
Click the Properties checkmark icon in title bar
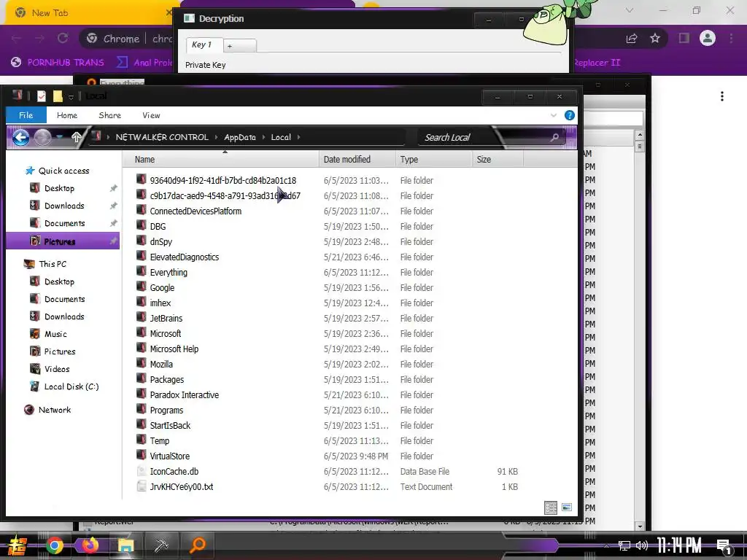[x=42, y=96]
